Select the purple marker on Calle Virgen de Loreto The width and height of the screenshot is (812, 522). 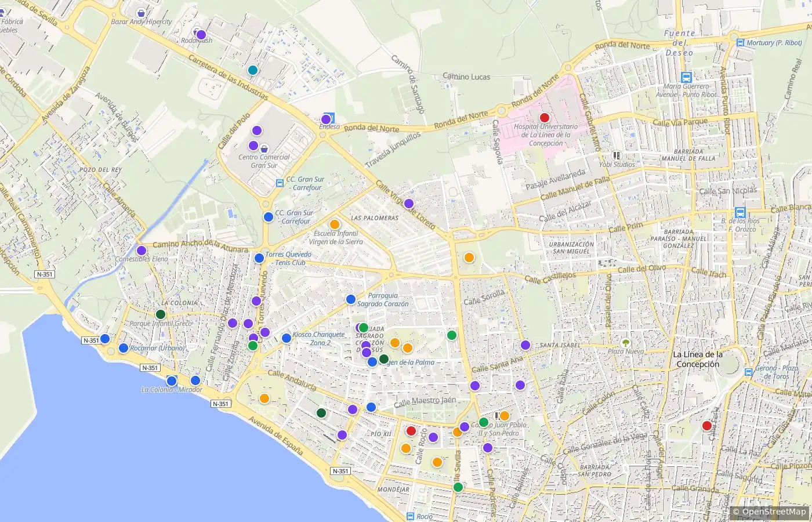(x=408, y=204)
